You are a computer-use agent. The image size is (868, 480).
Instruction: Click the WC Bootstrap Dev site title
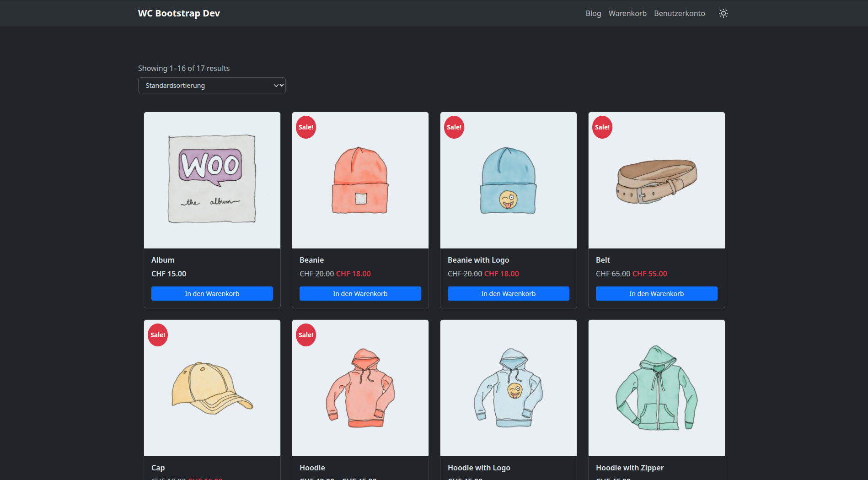click(x=179, y=13)
